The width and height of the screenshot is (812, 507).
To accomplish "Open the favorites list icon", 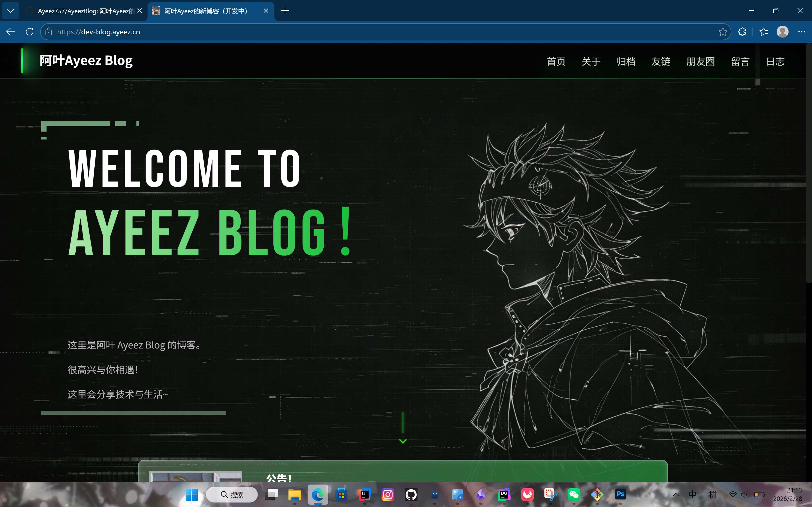I will tap(764, 32).
